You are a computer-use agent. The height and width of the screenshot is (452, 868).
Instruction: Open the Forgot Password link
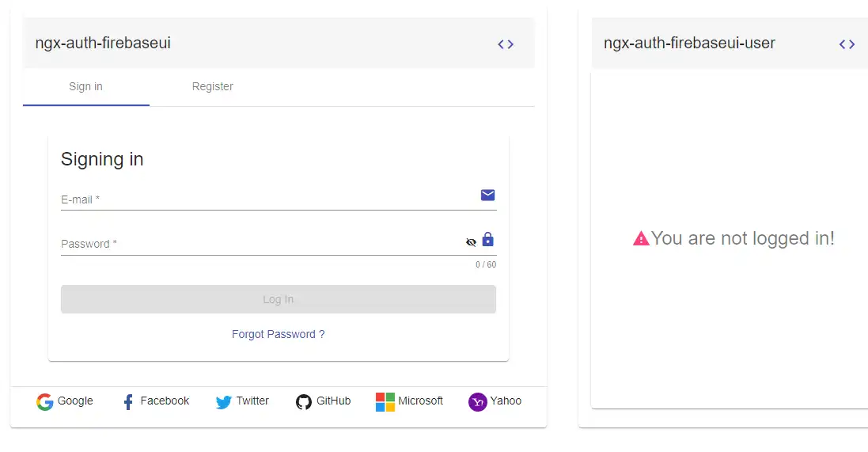pyautogui.click(x=278, y=335)
